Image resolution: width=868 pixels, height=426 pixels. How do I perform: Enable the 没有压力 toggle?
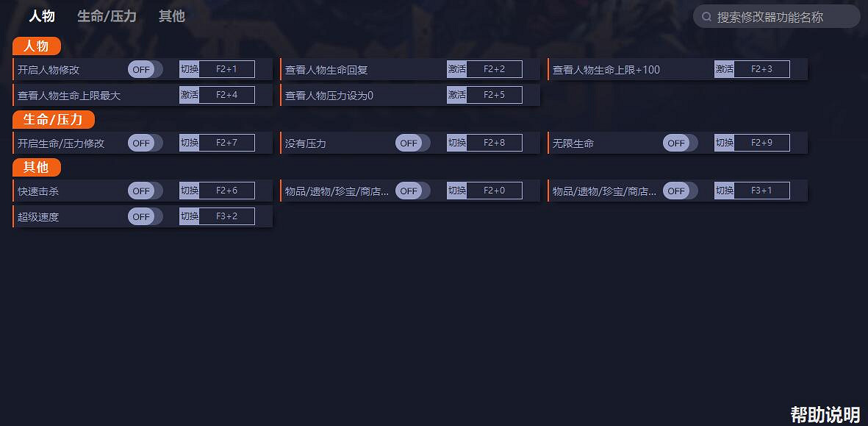pos(412,143)
